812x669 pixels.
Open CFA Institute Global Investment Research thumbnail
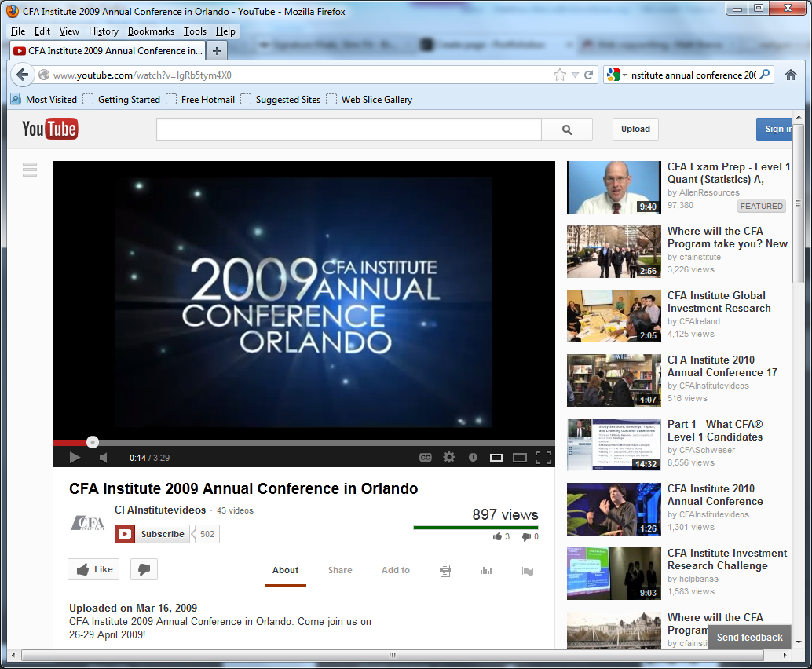click(613, 316)
